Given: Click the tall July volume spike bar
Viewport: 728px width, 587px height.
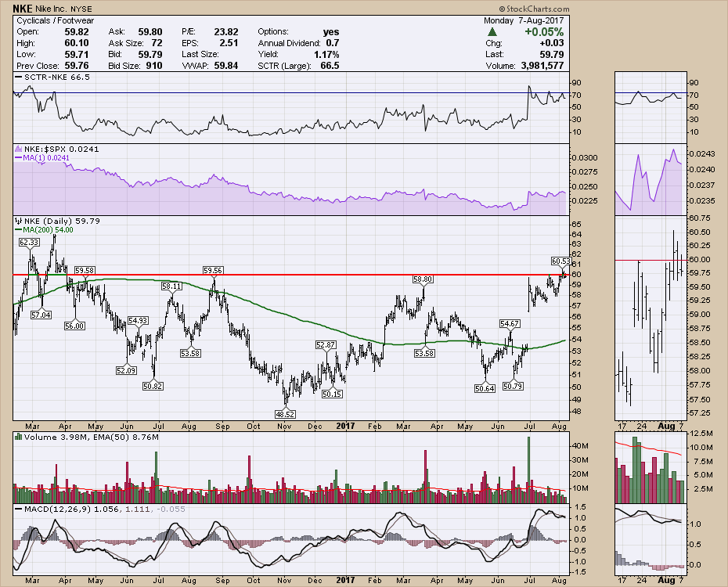Looking at the screenshot, I should [x=528, y=469].
